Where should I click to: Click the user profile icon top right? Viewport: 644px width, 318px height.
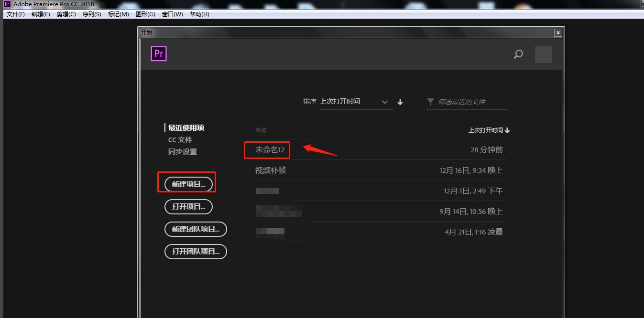(x=543, y=54)
